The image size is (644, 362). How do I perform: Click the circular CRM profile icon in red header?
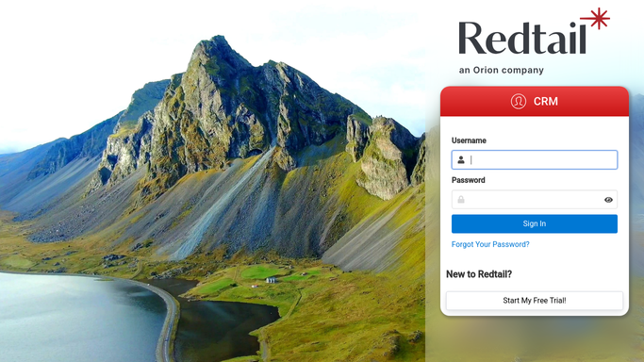point(519,101)
